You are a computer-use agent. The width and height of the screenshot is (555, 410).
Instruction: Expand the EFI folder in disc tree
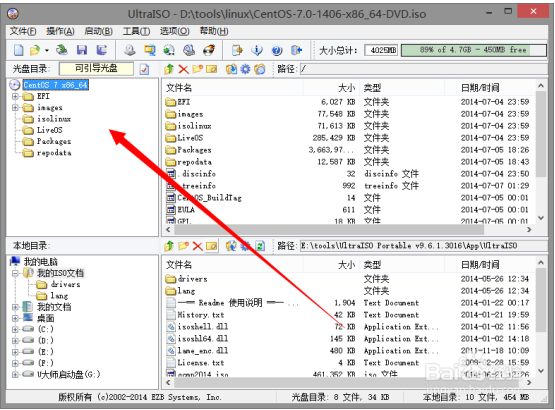point(15,96)
